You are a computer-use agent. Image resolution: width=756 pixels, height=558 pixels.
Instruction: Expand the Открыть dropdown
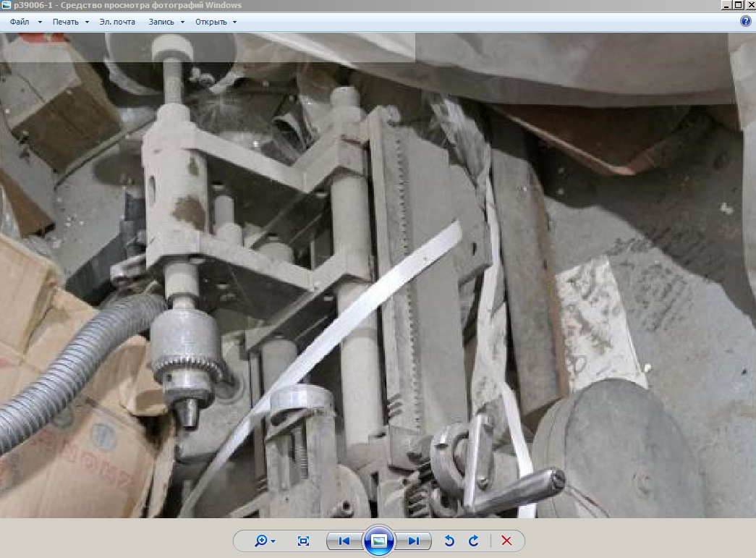216,22
